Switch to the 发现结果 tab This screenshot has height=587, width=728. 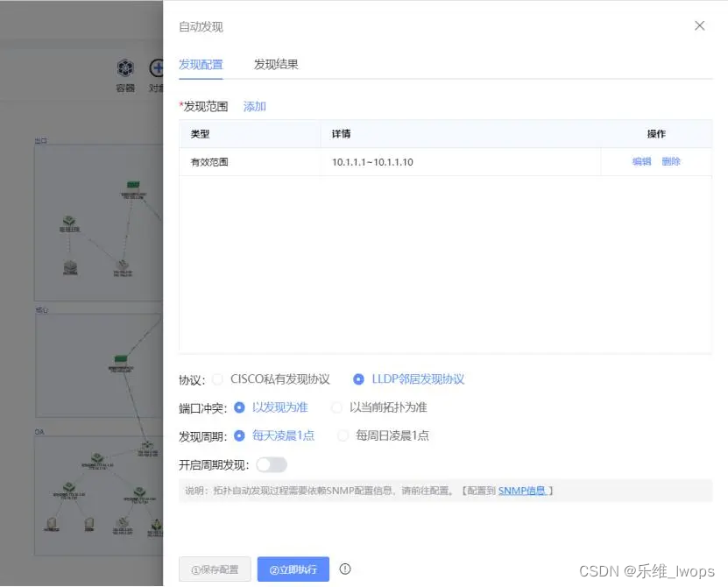275,64
